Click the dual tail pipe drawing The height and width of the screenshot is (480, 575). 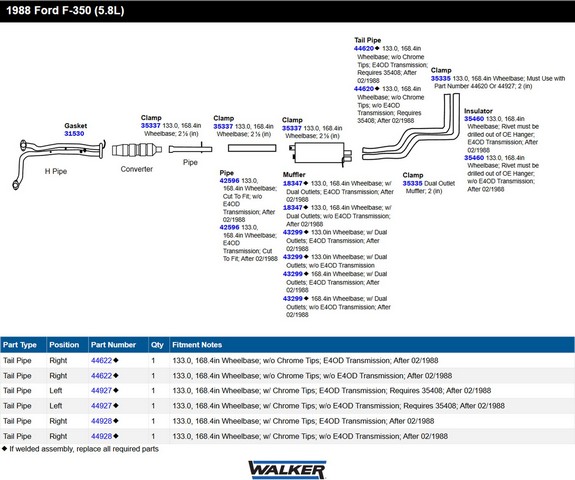click(411, 127)
